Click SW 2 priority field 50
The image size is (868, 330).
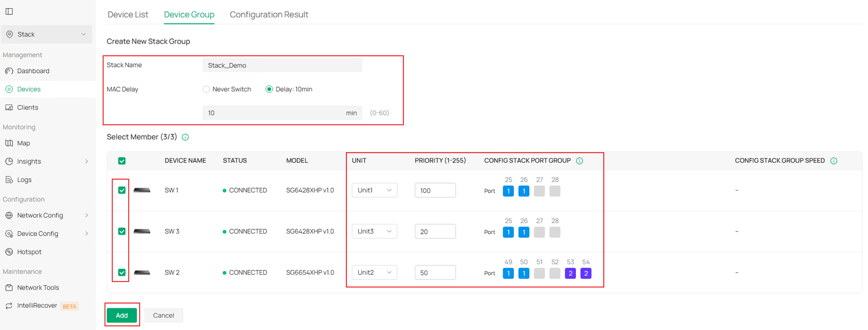pyautogui.click(x=435, y=273)
